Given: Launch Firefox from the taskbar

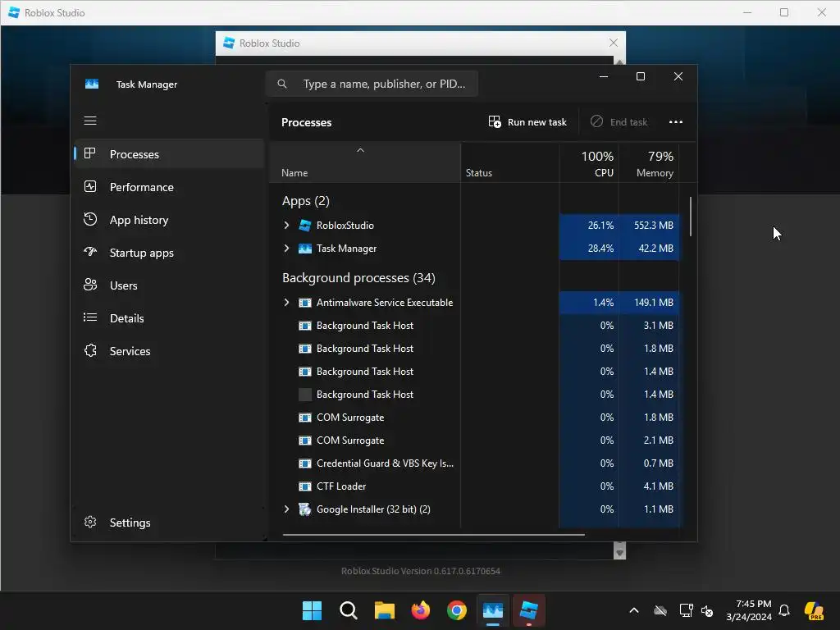Looking at the screenshot, I should click(421, 610).
